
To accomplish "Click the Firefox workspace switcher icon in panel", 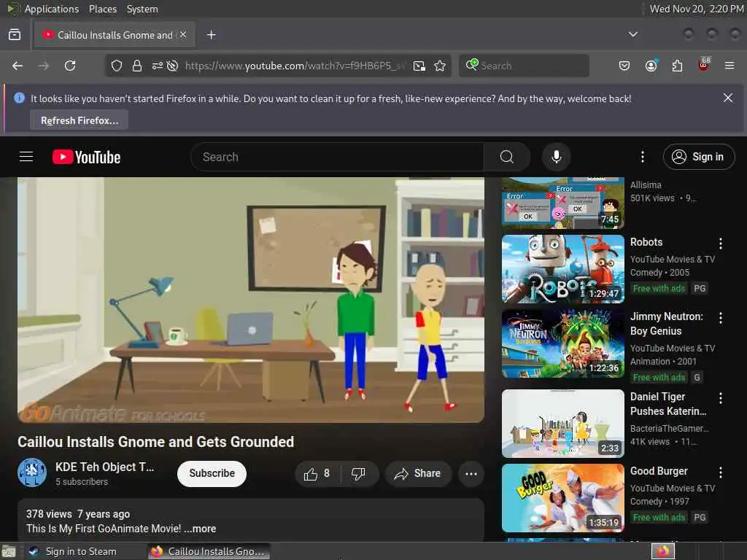I will [663, 551].
